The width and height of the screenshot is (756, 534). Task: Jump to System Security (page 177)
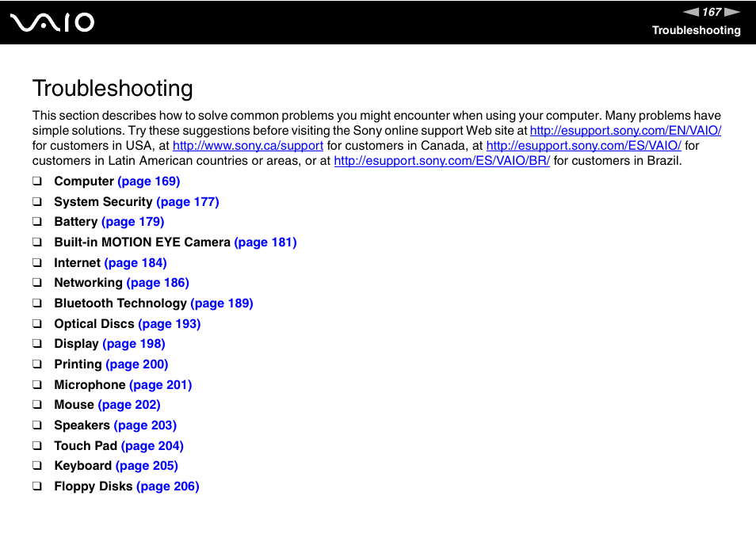pos(188,202)
